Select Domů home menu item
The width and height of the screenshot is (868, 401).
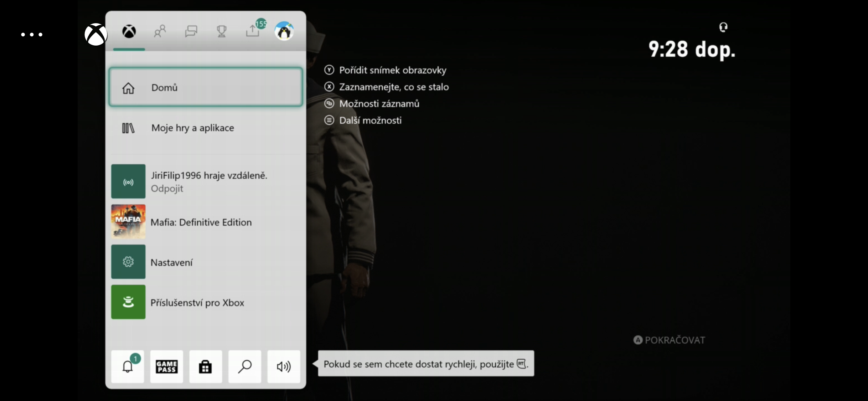click(x=206, y=87)
